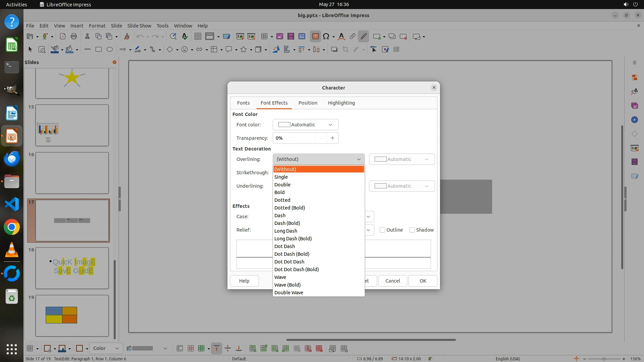Enable the Outline checkbox
644x362 pixels.
click(382, 230)
